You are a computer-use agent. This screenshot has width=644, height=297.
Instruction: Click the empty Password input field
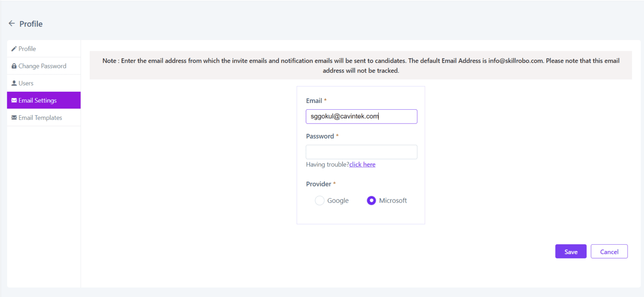tap(361, 152)
